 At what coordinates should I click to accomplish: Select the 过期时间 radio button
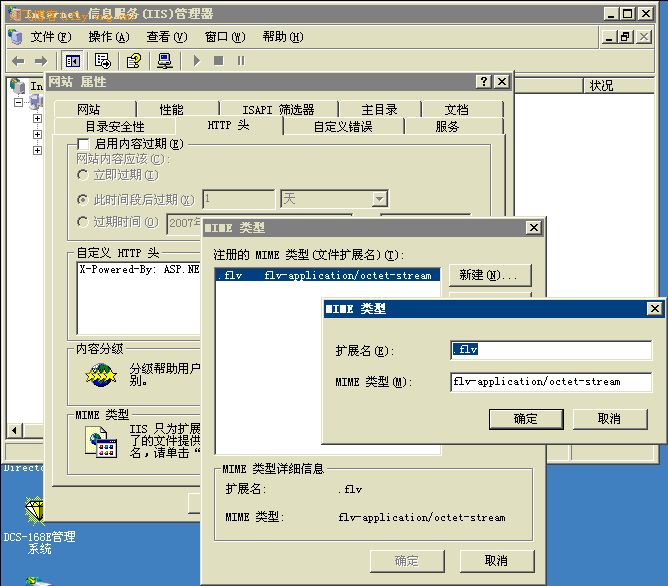click(x=83, y=223)
